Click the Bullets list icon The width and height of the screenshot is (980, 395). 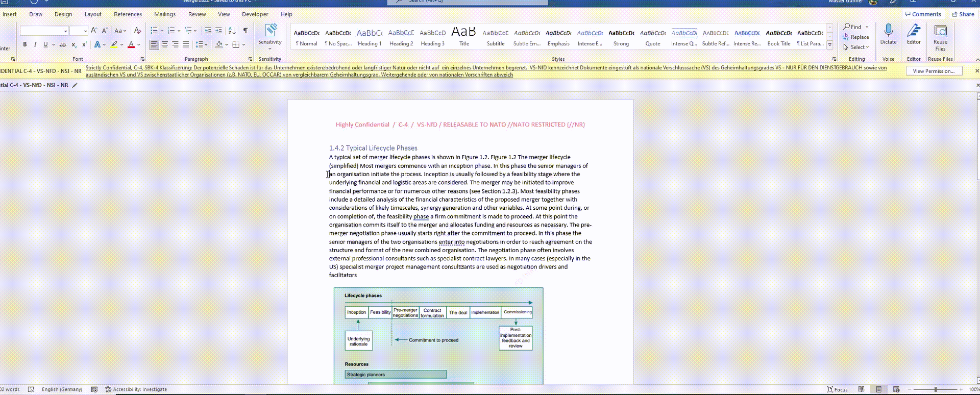click(154, 31)
